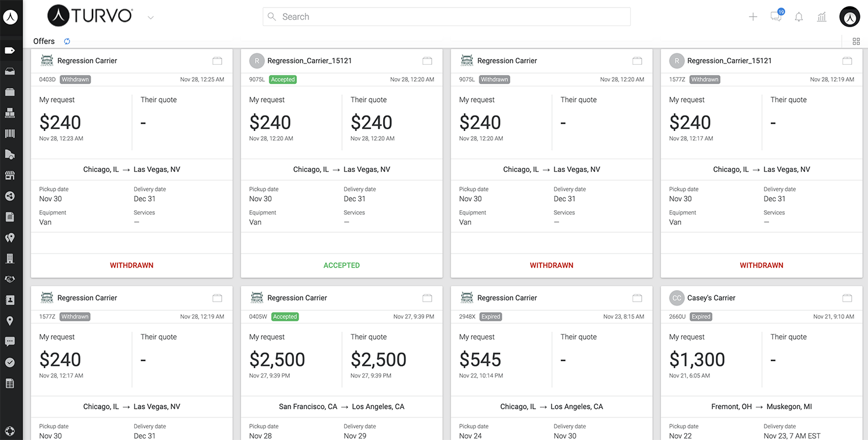Click the ACCEPTED status on 9075L card

click(x=341, y=265)
